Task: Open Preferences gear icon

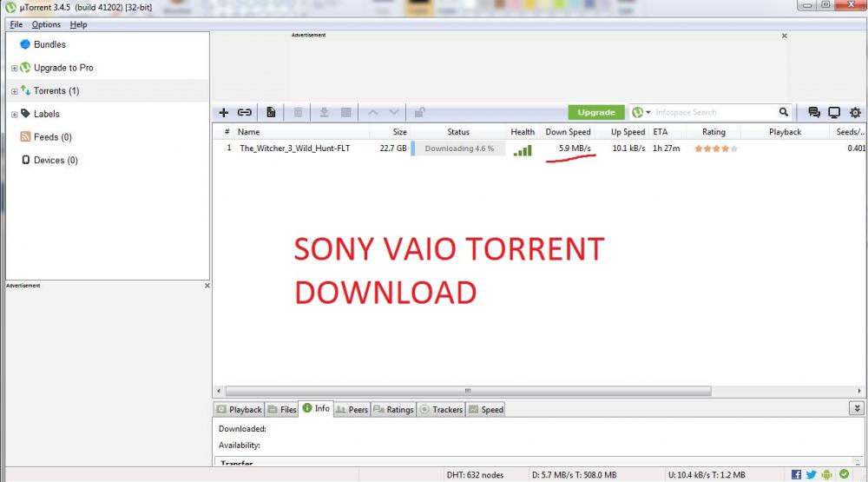Action: pos(855,113)
